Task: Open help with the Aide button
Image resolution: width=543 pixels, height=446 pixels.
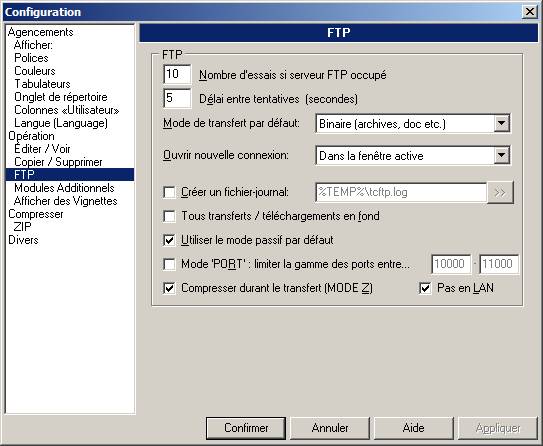Action: coord(413,428)
